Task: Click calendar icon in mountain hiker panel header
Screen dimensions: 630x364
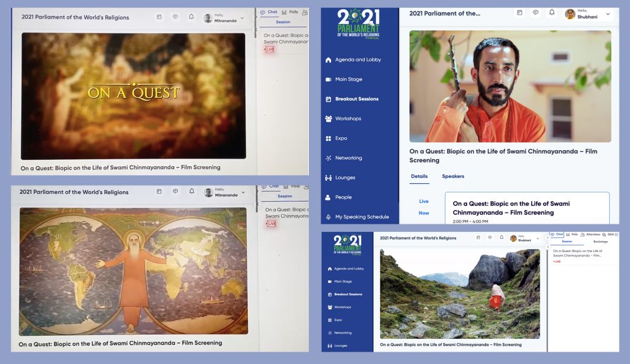Action: pyautogui.click(x=478, y=237)
